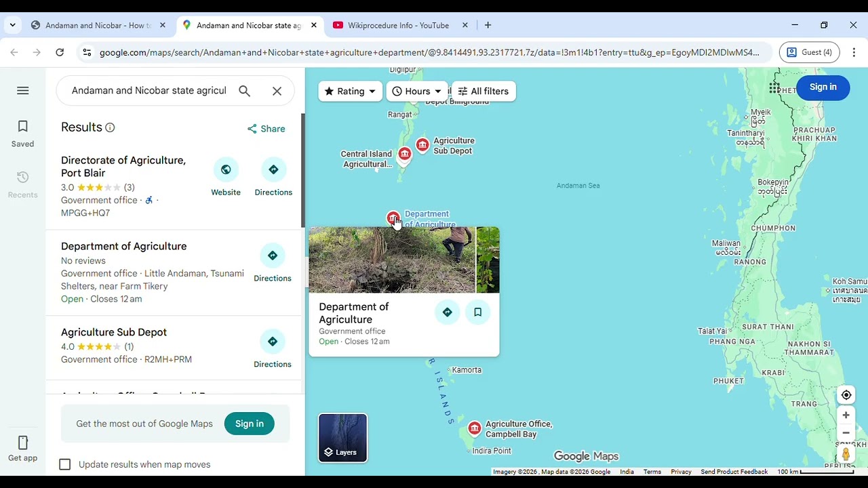Click directions icon in map preview card

(x=447, y=312)
